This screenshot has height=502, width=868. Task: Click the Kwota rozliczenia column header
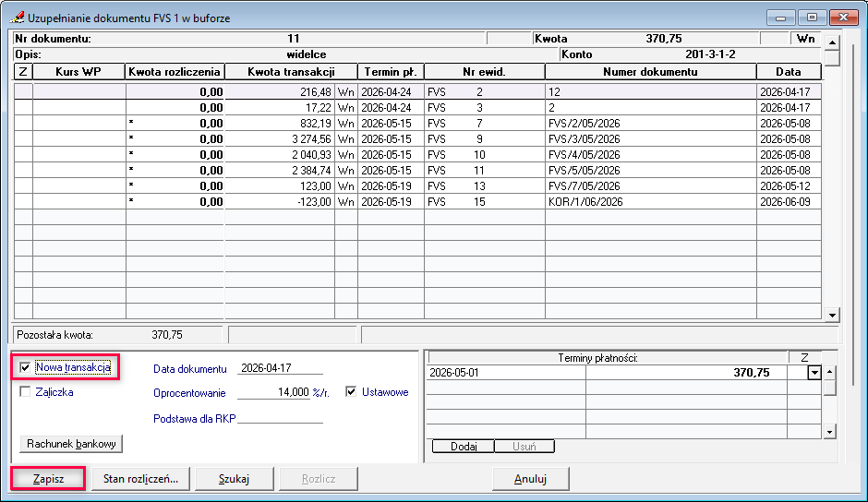(175, 71)
